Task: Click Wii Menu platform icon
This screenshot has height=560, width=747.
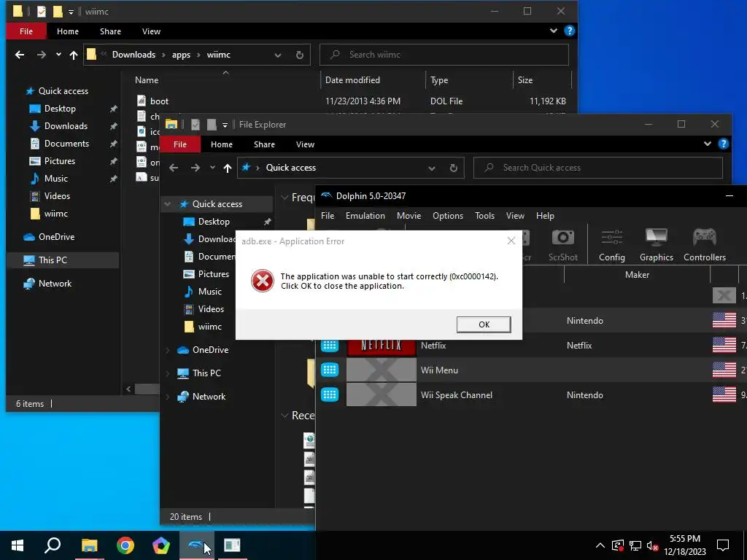Action: pos(330,370)
